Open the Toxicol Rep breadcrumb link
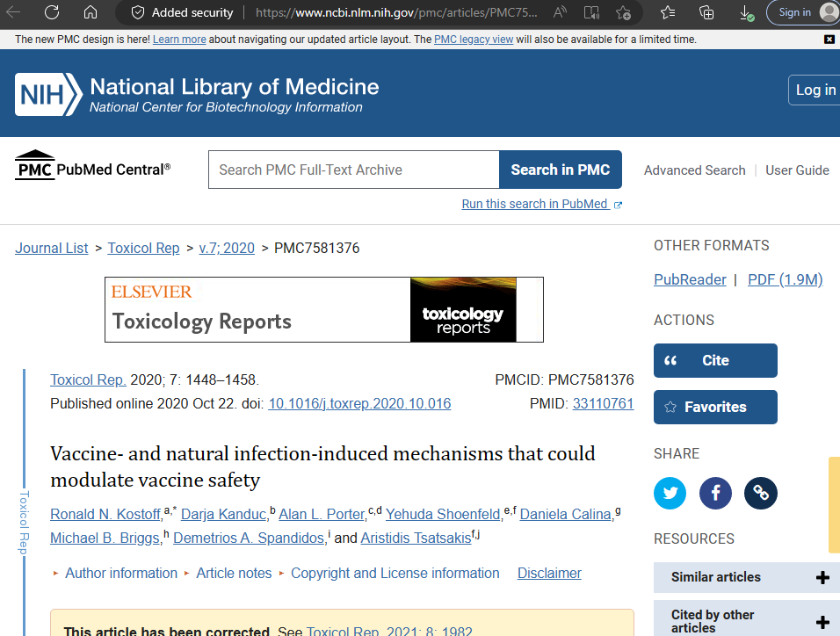The width and height of the screenshot is (840, 636). [143, 248]
